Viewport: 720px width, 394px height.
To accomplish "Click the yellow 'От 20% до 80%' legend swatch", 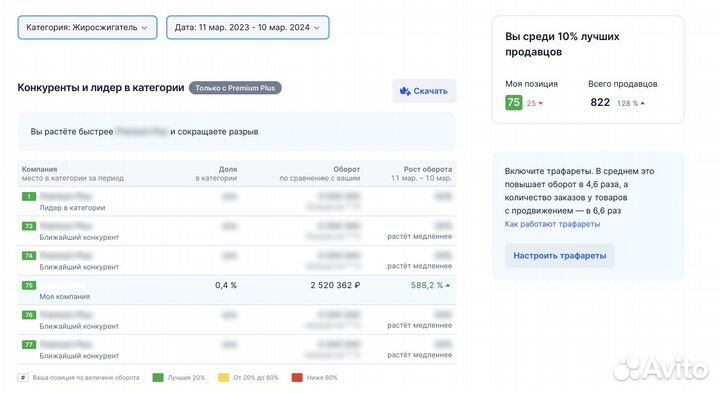I will point(223,377).
